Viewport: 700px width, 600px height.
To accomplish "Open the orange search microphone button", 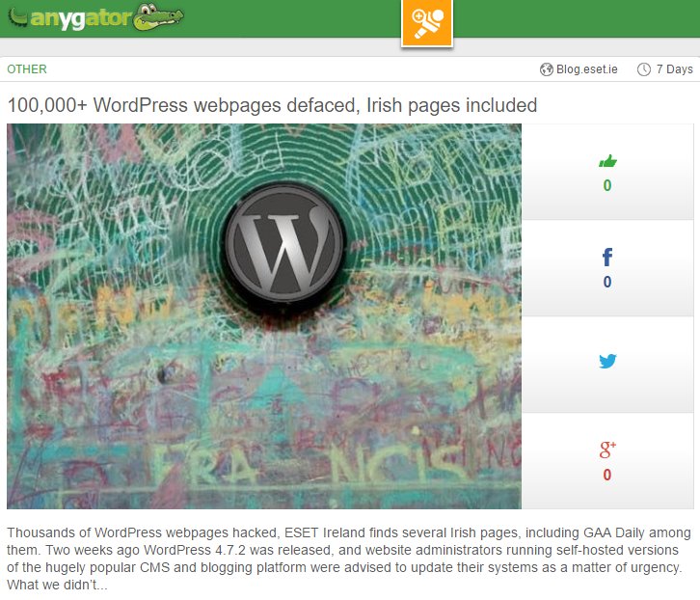I will click(427, 22).
